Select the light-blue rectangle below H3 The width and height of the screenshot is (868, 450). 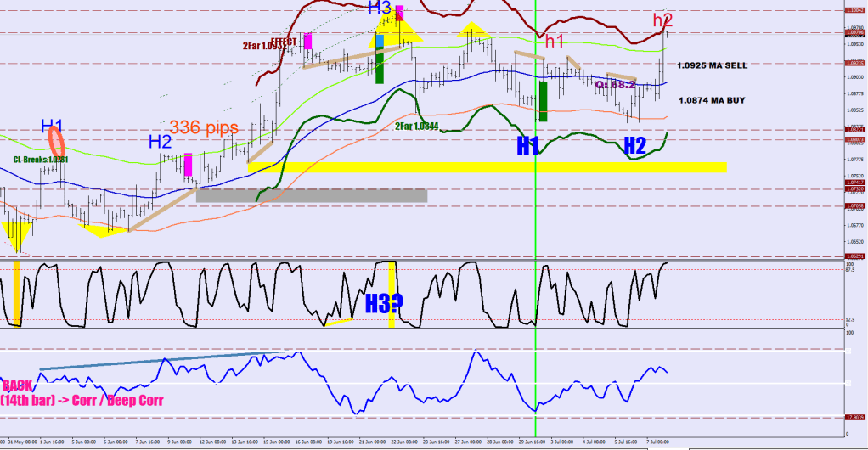(380, 42)
